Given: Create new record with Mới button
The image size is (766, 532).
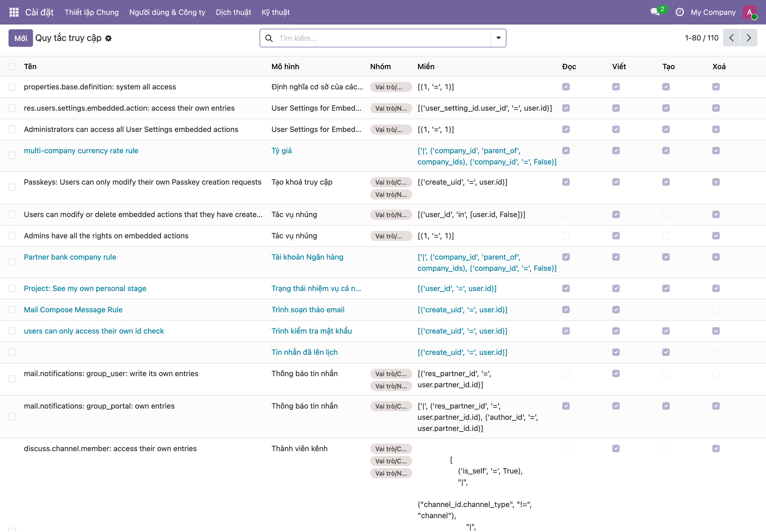Looking at the screenshot, I should [21, 38].
